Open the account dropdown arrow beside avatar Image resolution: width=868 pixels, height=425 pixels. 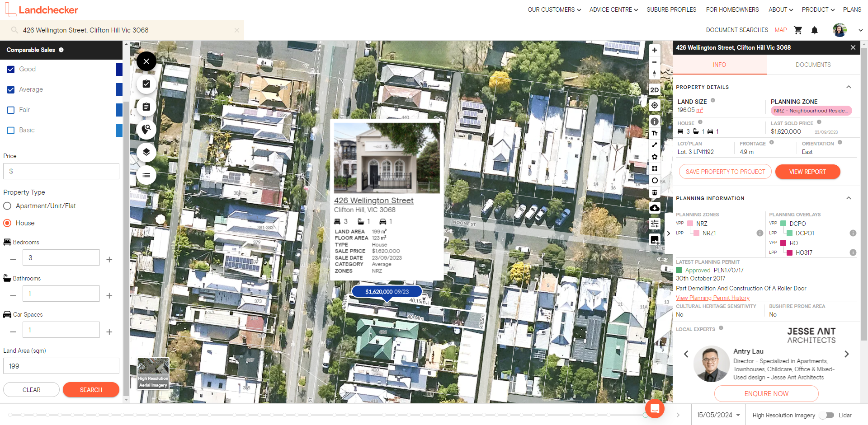point(860,30)
